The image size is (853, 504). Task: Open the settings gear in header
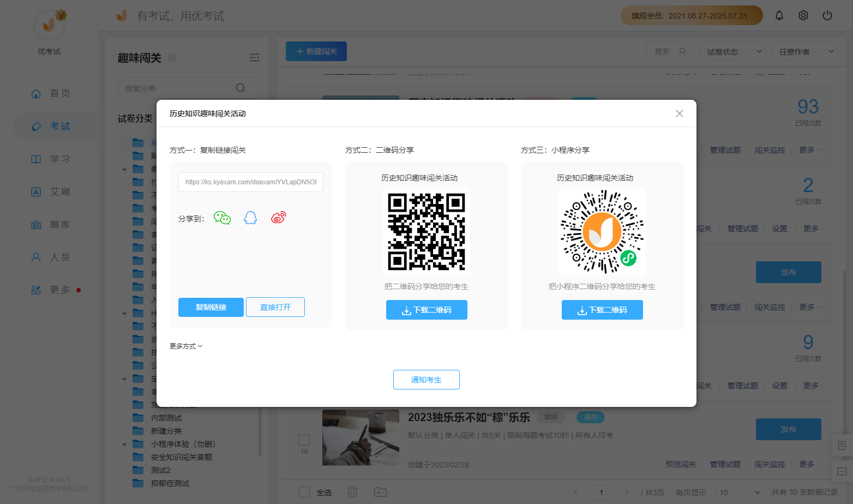click(803, 15)
